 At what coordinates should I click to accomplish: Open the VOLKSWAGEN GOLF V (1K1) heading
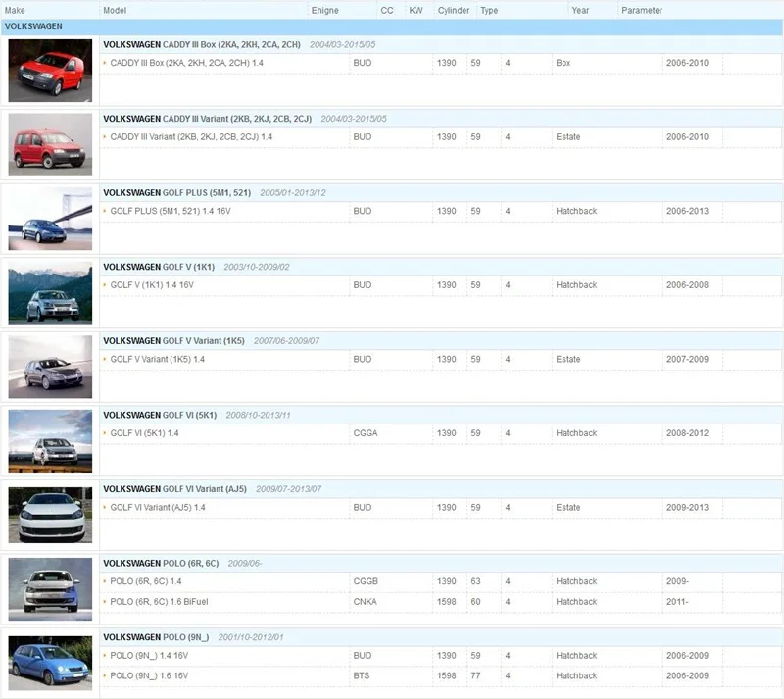pyautogui.click(x=159, y=267)
